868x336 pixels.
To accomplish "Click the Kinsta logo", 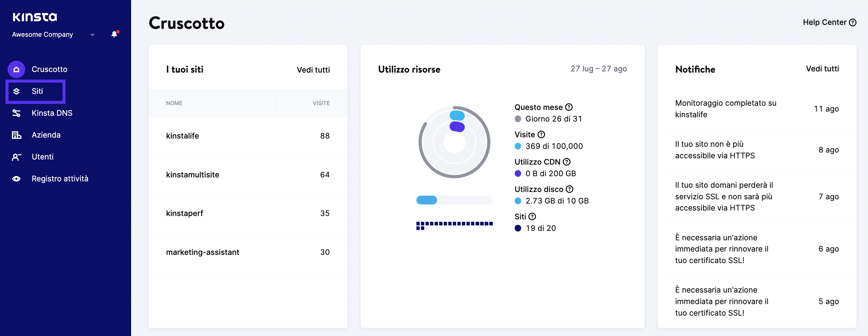I will [x=35, y=17].
